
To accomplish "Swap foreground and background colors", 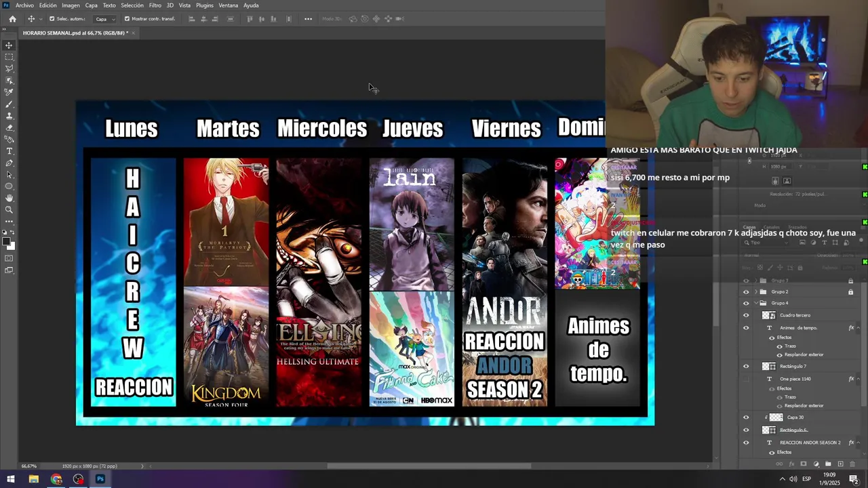I will pyautogui.click(x=13, y=232).
